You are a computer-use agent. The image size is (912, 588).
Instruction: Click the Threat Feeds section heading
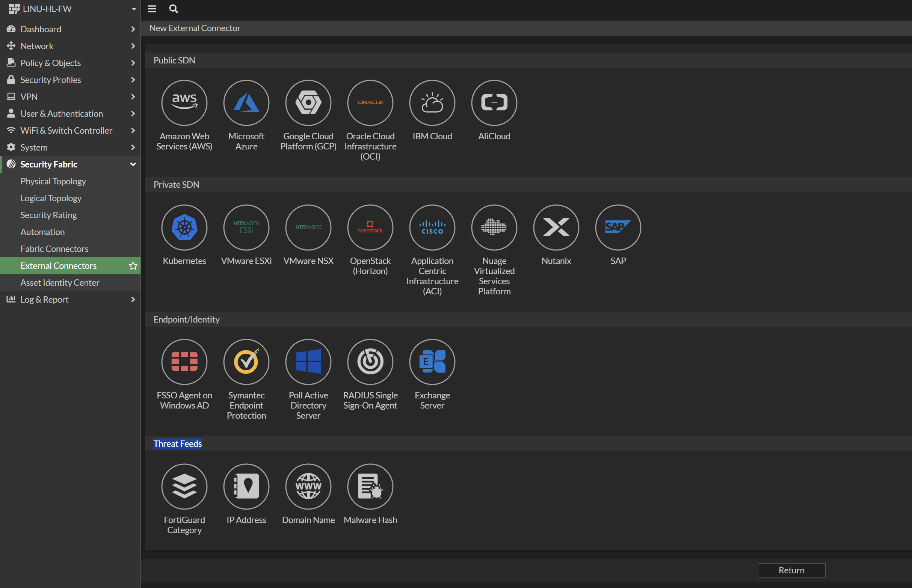tap(178, 444)
